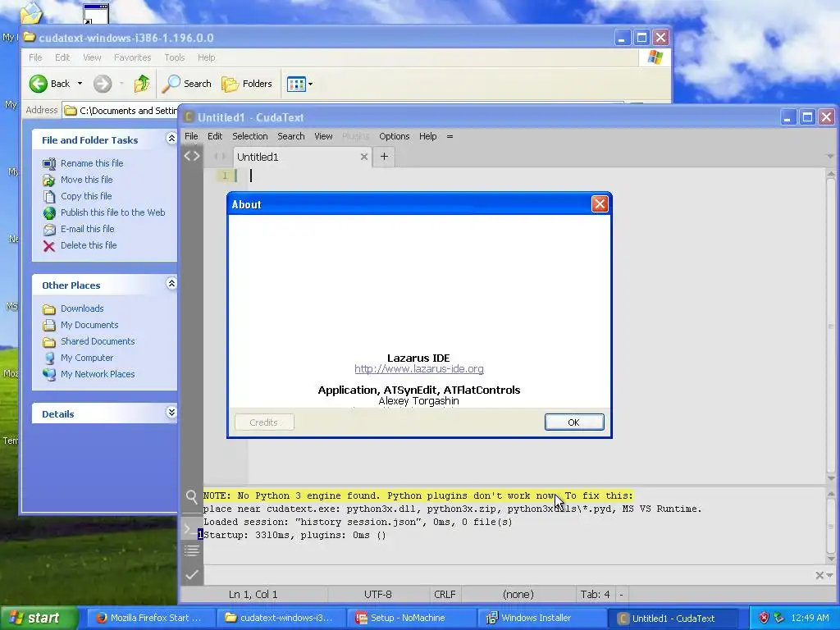
Task: Click the Explorer Forward arrow
Action: [103, 84]
